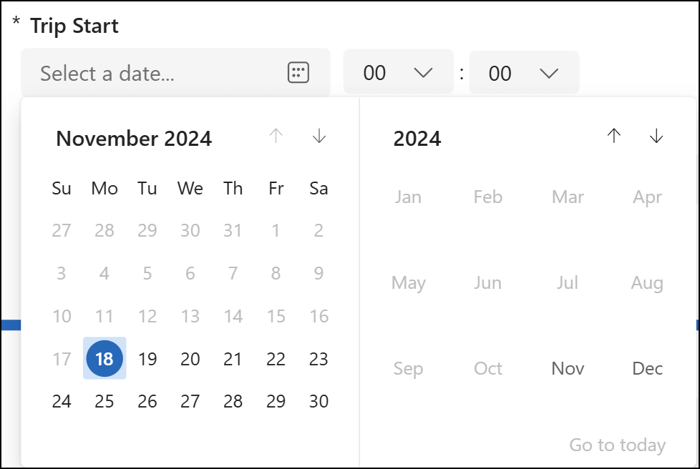Click the November 2024 header
700x469 pixels.
click(x=134, y=139)
